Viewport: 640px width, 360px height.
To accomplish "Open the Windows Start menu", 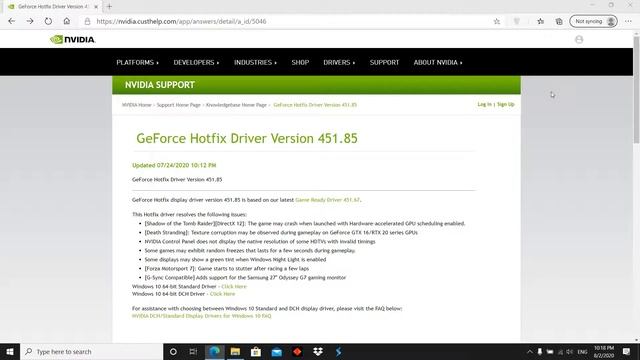I will click(x=10, y=351).
